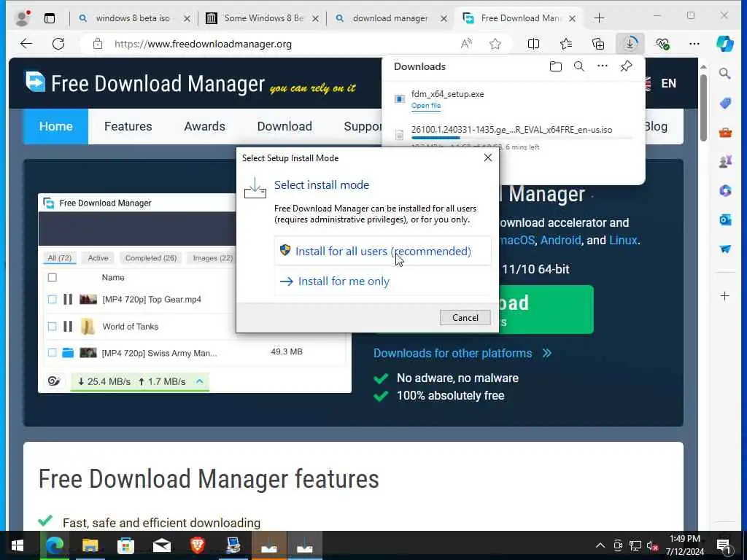Open the Download navigation item
Screen dimensions: 747x560
coord(285,126)
